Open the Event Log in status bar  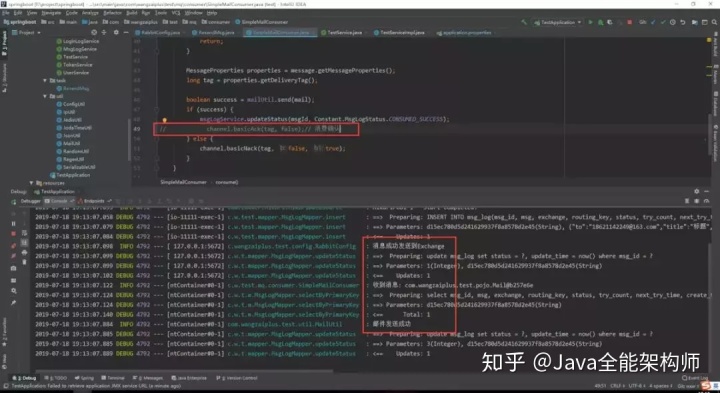pos(695,378)
